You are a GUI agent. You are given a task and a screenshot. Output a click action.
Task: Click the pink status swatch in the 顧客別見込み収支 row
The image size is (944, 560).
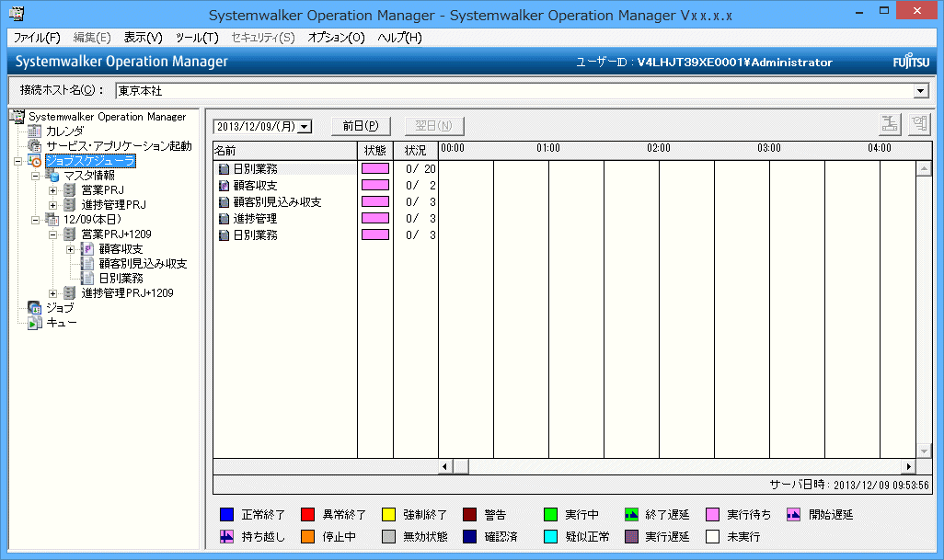375,201
